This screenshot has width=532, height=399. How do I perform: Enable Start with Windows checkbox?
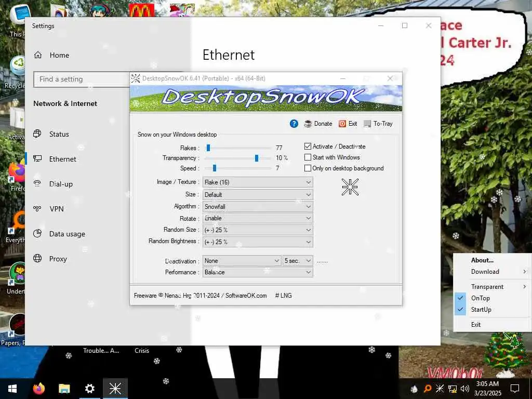[x=308, y=157]
